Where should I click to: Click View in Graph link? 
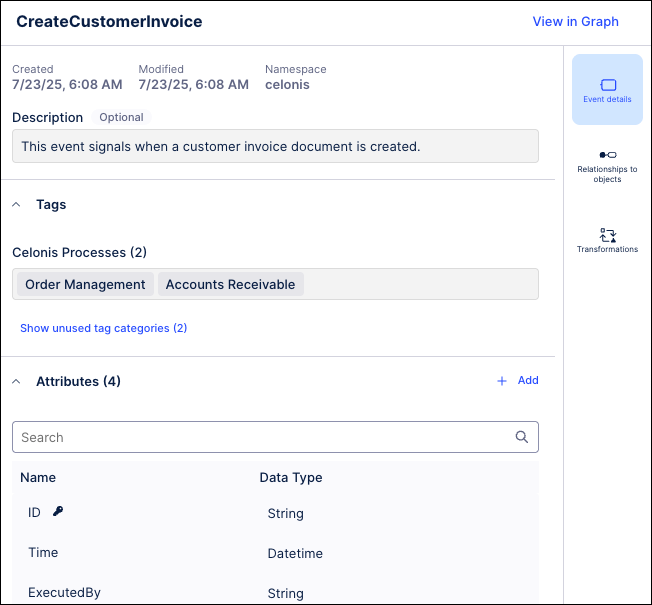coord(575,21)
